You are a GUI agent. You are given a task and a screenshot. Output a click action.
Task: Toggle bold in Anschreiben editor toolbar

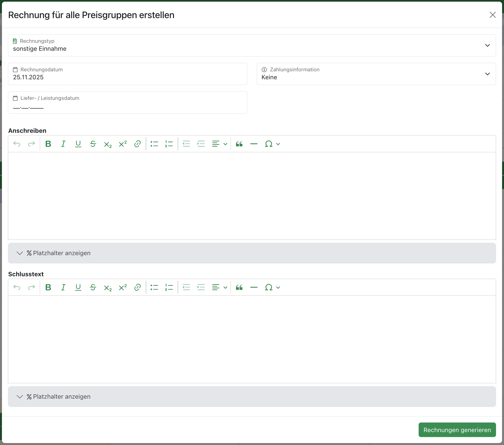pyautogui.click(x=48, y=144)
